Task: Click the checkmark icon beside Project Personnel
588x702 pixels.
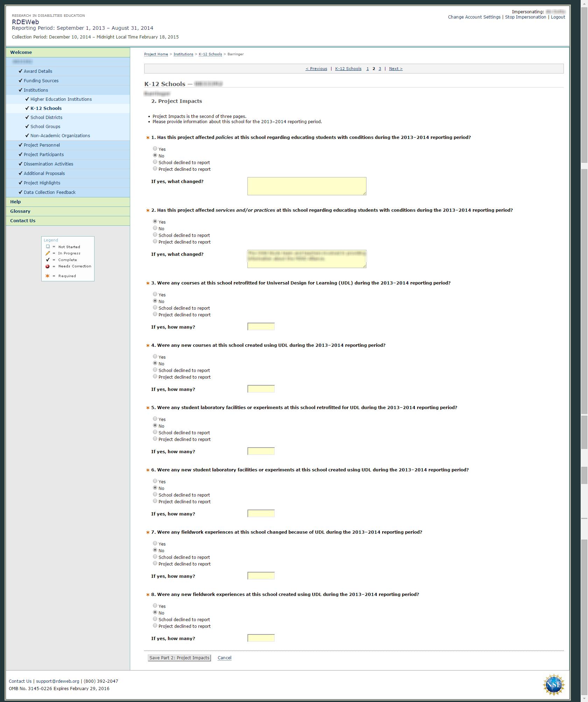Action: click(20, 145)
